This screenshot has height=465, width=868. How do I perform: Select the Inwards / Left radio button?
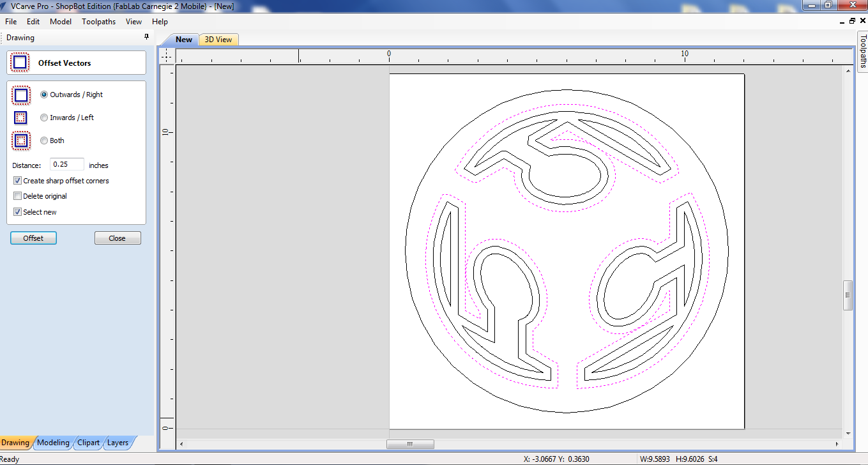point(44,118)
